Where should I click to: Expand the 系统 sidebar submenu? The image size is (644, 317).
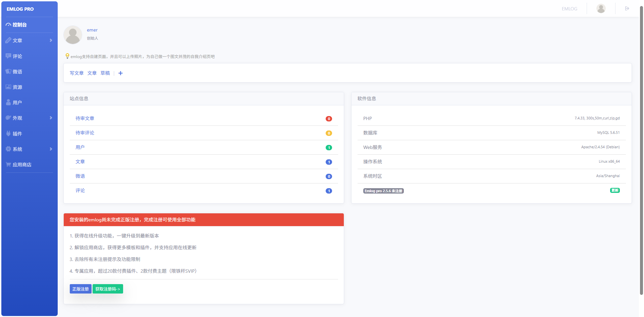pos(29,149)
